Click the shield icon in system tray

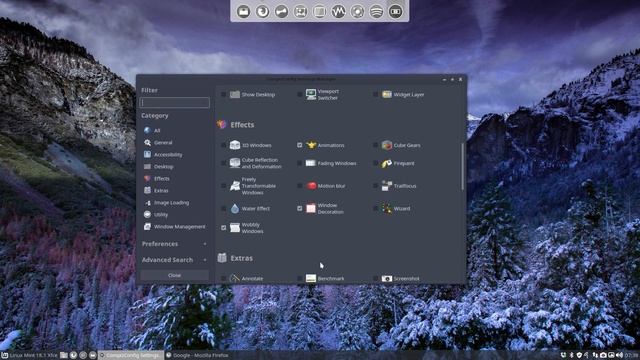(579, 356)
